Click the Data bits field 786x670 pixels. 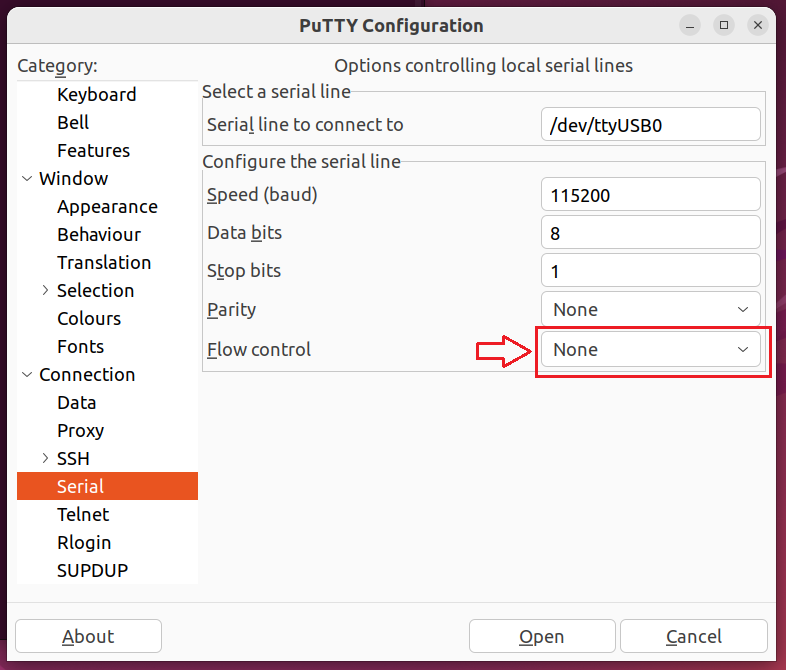click(x=650, y=233)
